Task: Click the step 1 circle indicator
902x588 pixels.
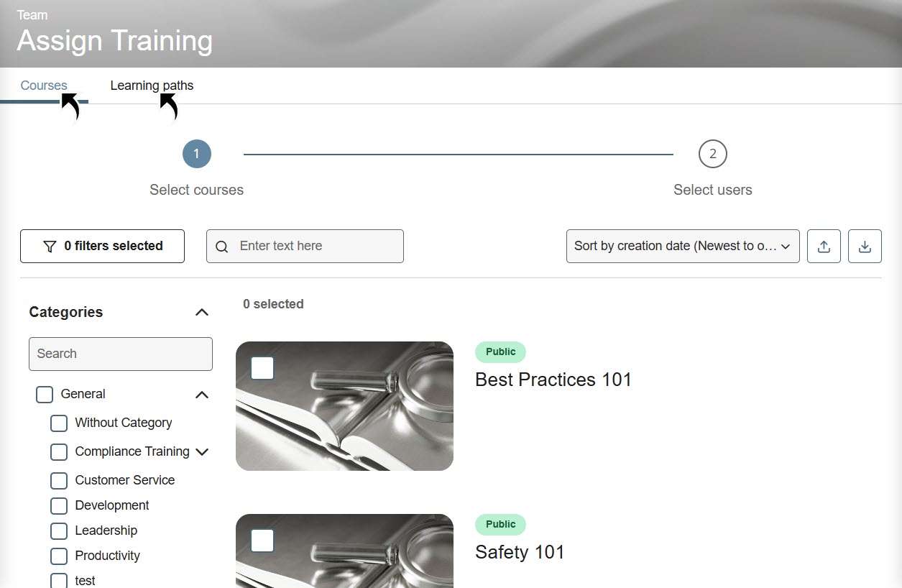Action: click(196, 154)
